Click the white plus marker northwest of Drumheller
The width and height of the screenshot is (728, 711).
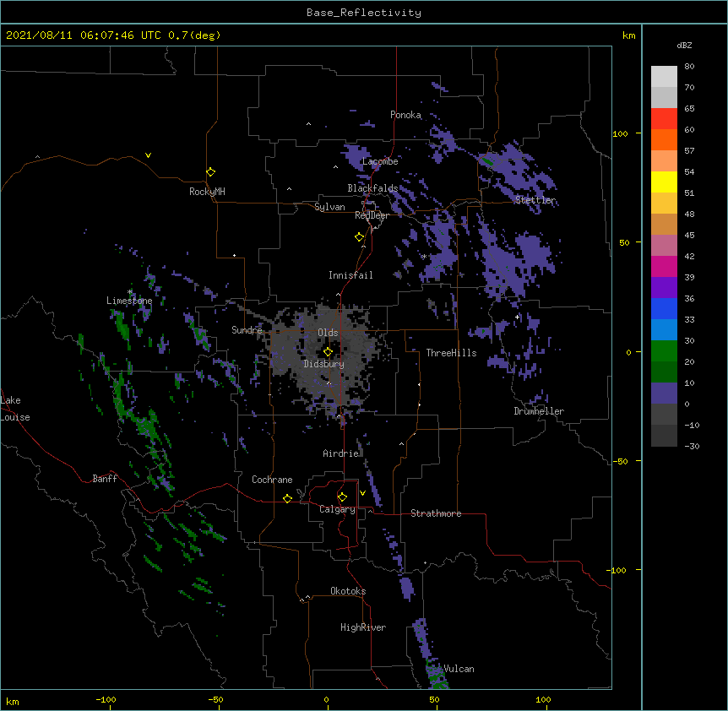(517, 317)
